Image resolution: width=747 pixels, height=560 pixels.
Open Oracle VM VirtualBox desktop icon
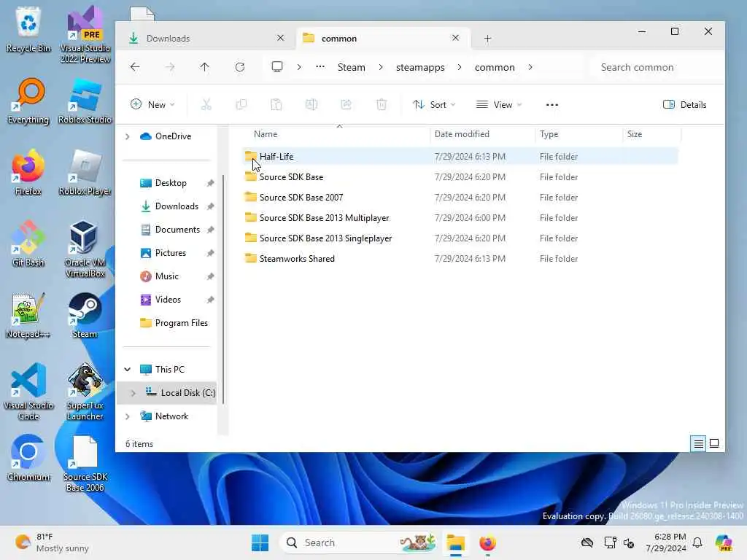point(85,249)
